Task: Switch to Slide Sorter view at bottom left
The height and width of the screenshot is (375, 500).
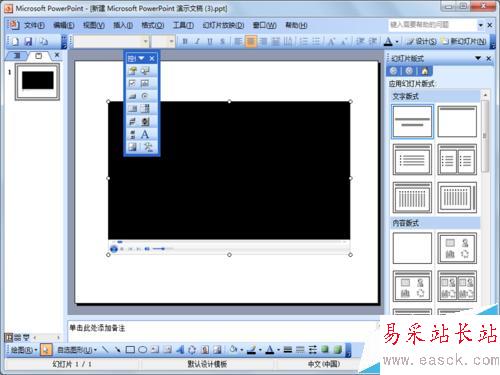Action: pyautogui.click(x=17, y=337)
